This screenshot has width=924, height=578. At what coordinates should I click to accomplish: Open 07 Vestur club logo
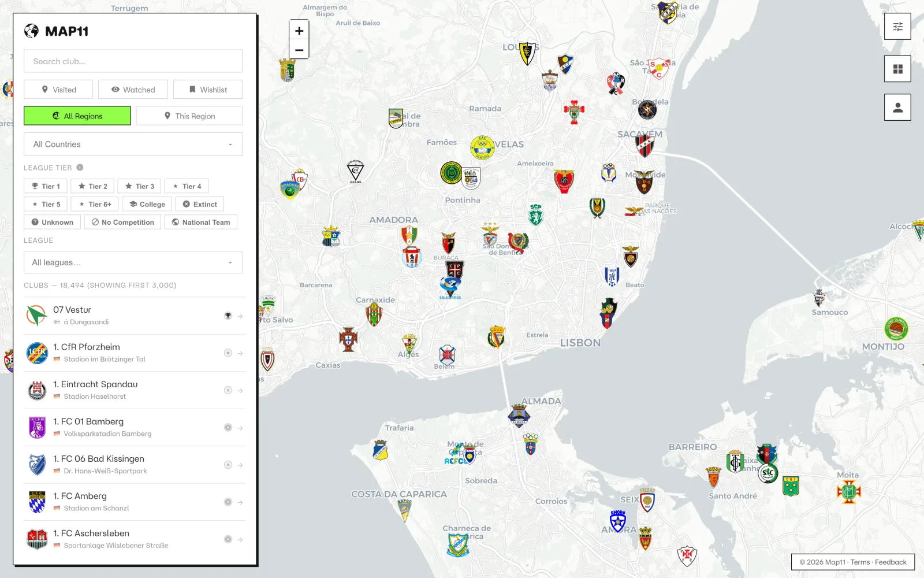[37, 316]
